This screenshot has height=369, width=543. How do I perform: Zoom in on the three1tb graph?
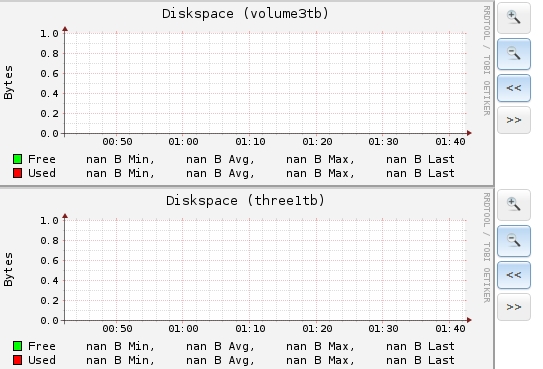click(514, 205)
